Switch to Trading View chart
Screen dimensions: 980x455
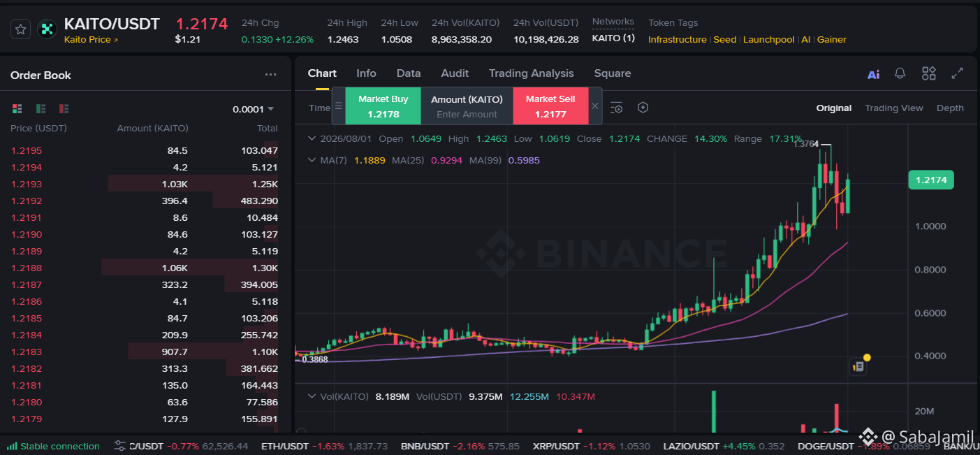click(x=894, y=108)
